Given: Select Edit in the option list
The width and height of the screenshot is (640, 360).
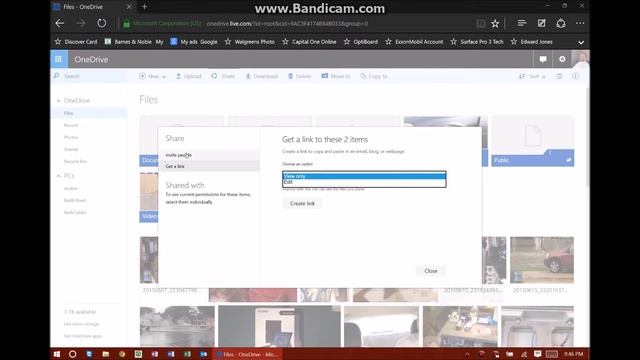Looking at the screenshot, I should click(364, 182).
